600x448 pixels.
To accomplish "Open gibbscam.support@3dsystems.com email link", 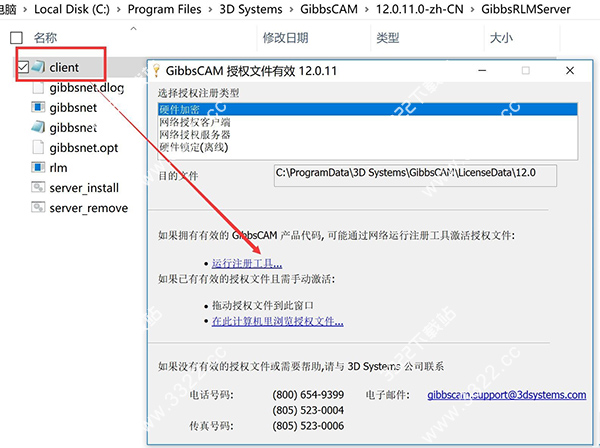I will [x=507, y=395].
